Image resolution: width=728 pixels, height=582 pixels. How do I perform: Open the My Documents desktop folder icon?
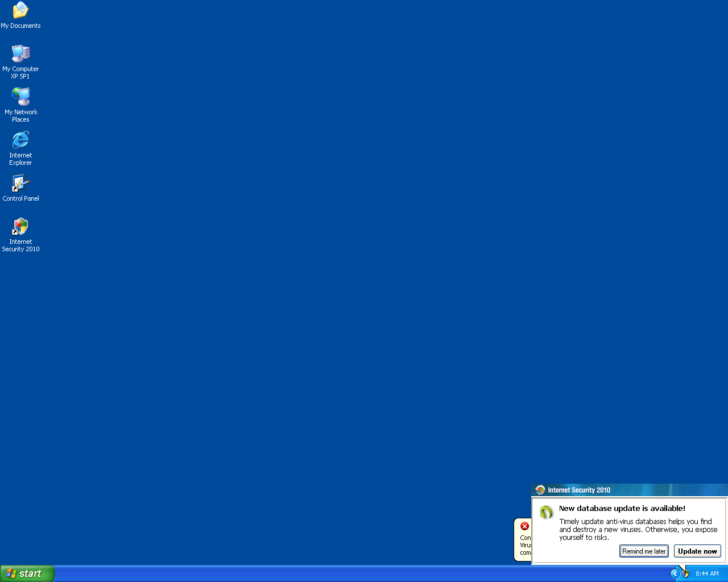[20, 11]
